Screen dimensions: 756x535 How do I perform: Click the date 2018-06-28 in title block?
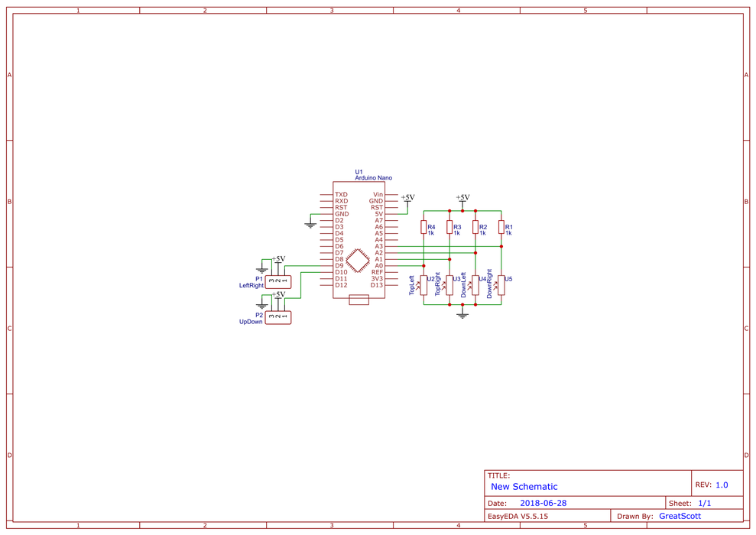click(x=543, y=503)
